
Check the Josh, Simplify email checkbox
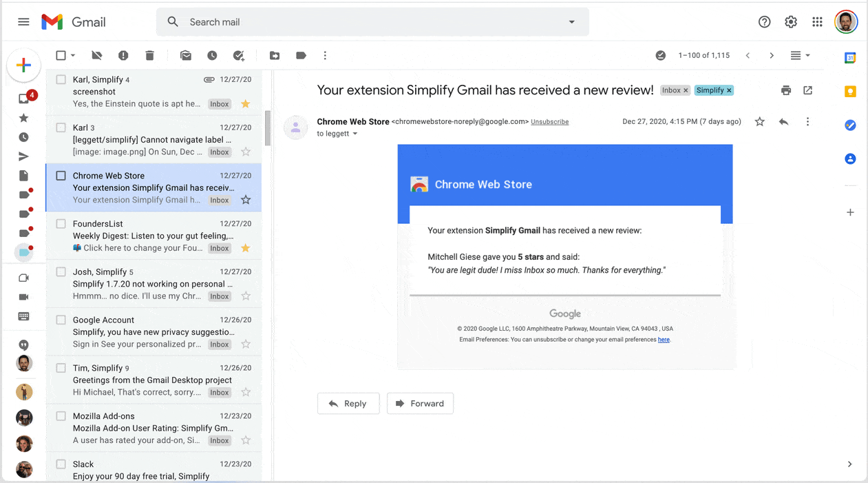[61, 271]
